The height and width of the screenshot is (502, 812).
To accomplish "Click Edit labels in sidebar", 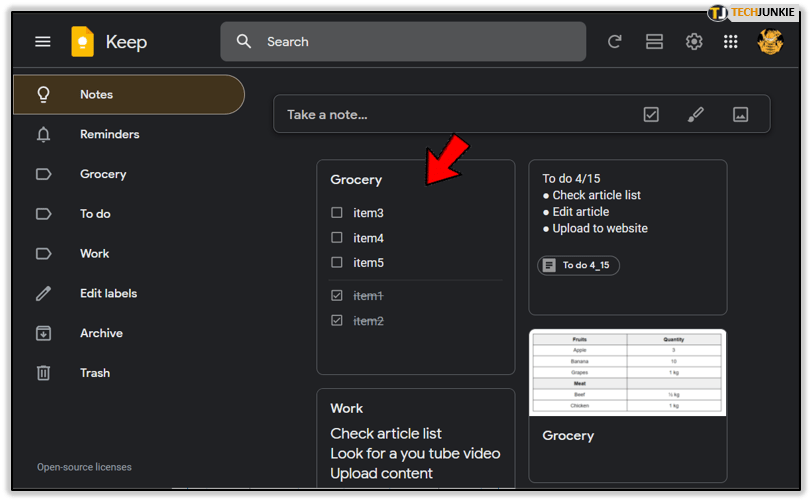I will 108,293.
